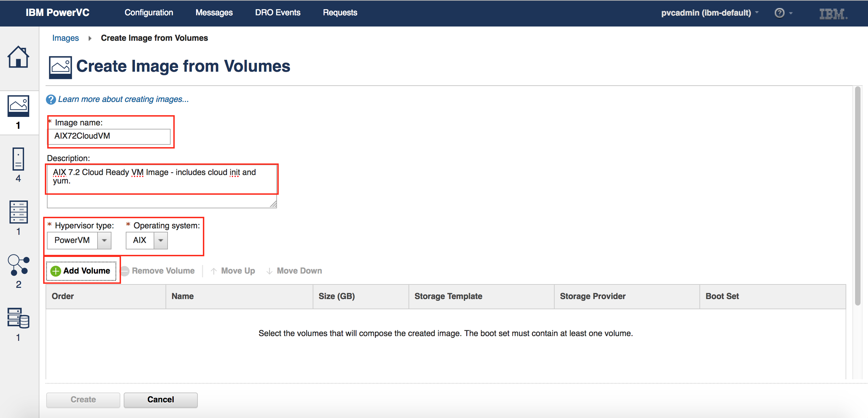Image resolution: width=868 pixels, height=418 pixels.
Task: Click the Remove Volume minus icon
Action: [x=125, y=271]
